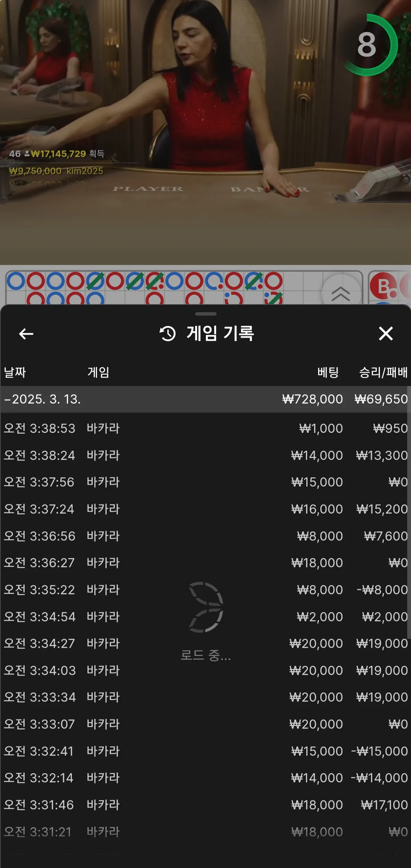The image size is (411, 868).
Task: Click the 베팅 column header
Action: [x=328, y=372]
